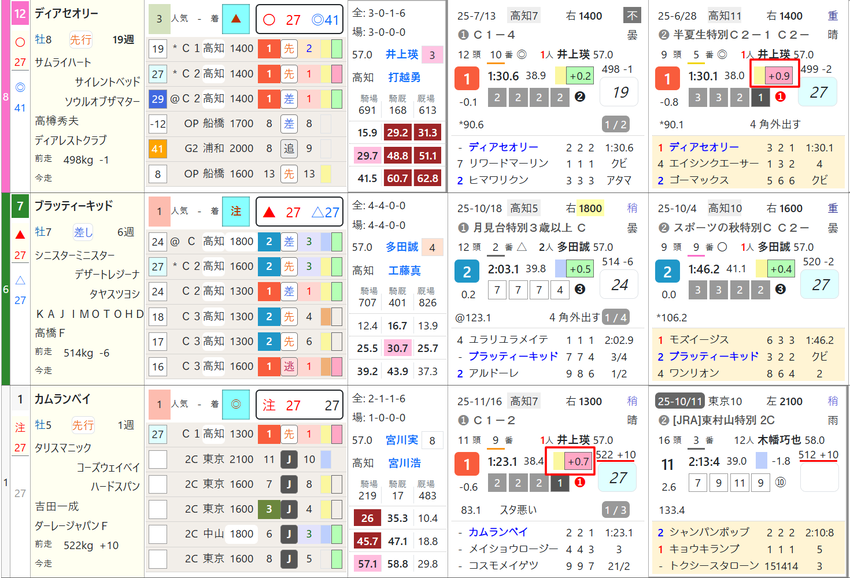Click yellow-highlighted 1800 distance in 月見台特別
Screen dimensions: 850x578
(590, 209)
